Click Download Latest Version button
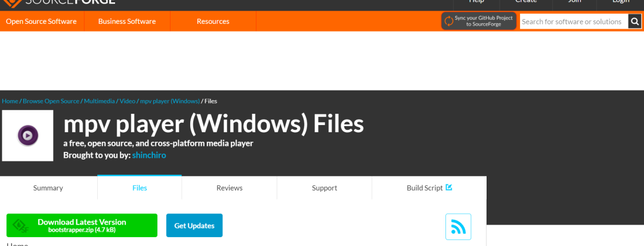This screenshot has width=644, height=246. [82, 225]
